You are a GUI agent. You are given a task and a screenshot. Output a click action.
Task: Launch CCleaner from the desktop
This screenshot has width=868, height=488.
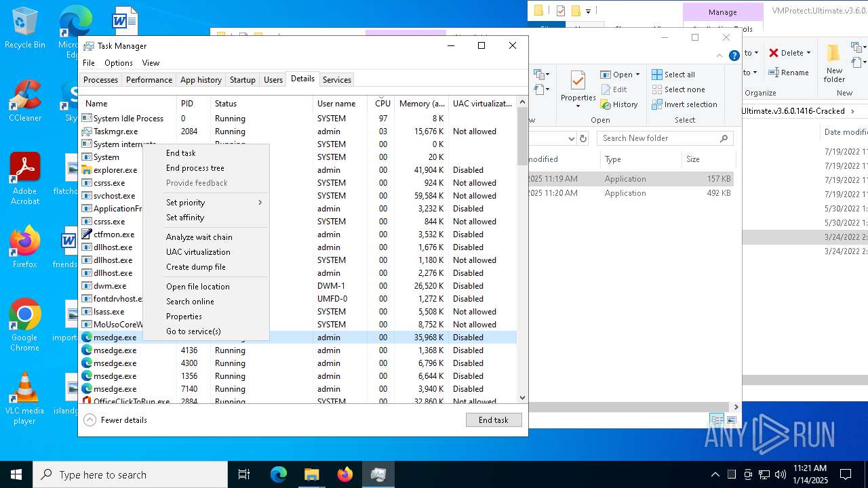point(24,100)
